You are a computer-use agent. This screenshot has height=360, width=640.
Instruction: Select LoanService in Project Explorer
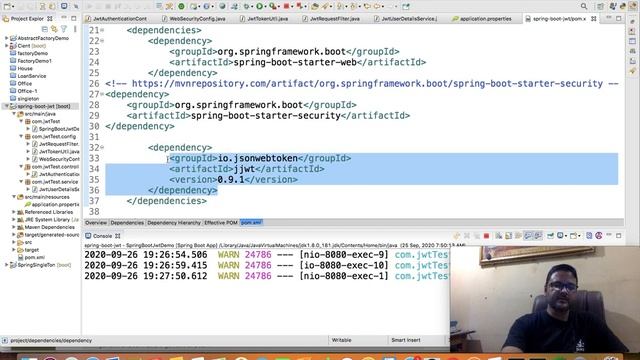(x=31, y=76)
